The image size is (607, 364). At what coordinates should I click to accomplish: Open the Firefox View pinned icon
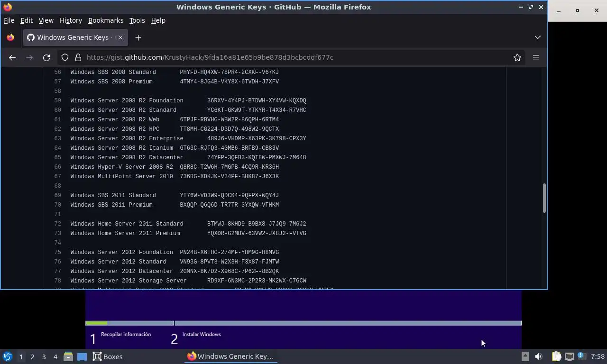(10, 37)
